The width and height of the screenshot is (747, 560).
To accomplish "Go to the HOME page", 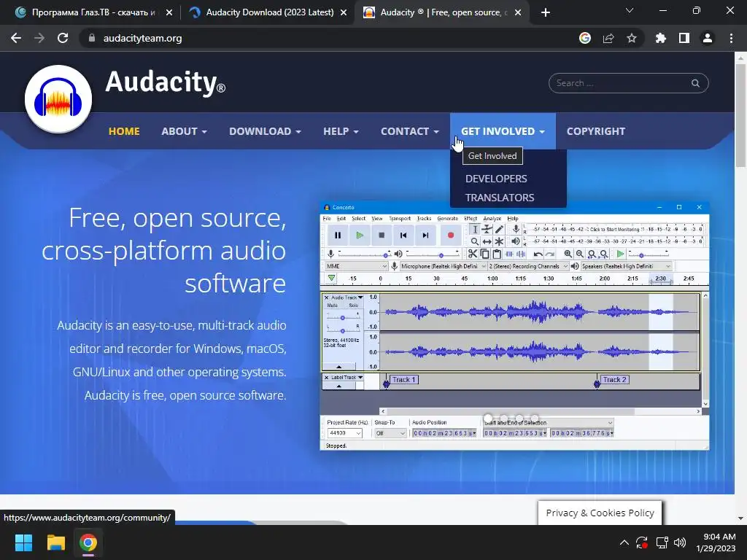I will point(124,131).
